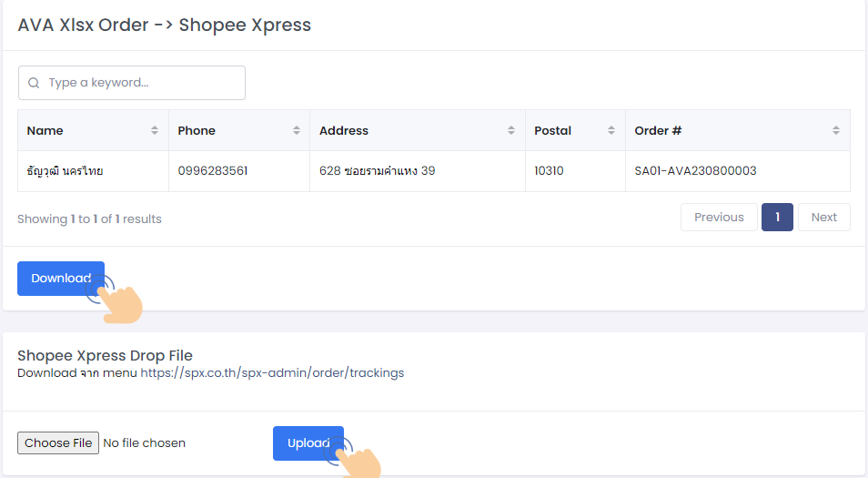Sort table by Phone column arrows
Viewport: 868px width, 478px height.
pos(297,131)
